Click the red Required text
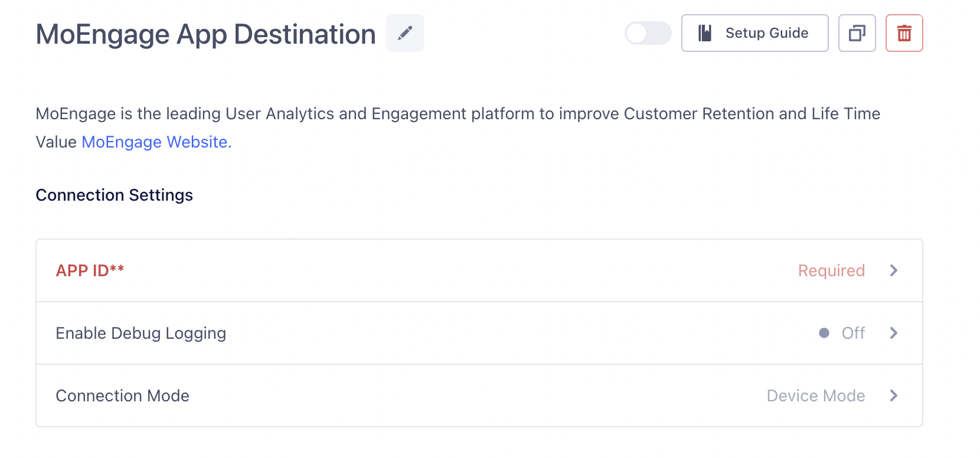 tap(831, 270)
